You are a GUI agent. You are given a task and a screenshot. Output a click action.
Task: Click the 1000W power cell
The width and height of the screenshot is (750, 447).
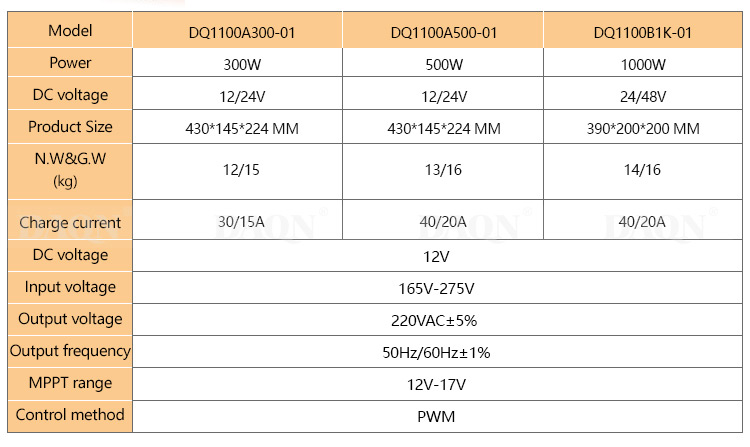[x=643, y=63]
